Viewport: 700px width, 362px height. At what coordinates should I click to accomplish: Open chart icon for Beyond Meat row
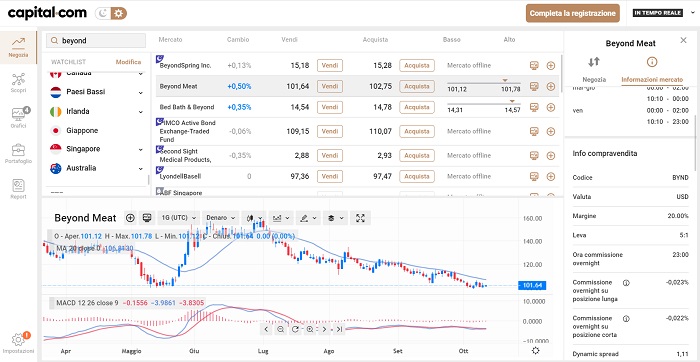[534, 86]
